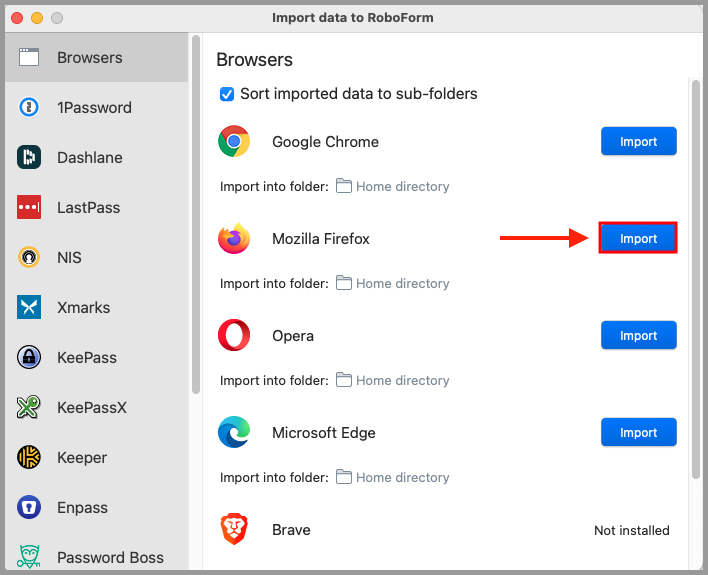The height and width of the screenshot is (575, 708).
Task: Click the 1Password logo icon
Action: [29, 108]
